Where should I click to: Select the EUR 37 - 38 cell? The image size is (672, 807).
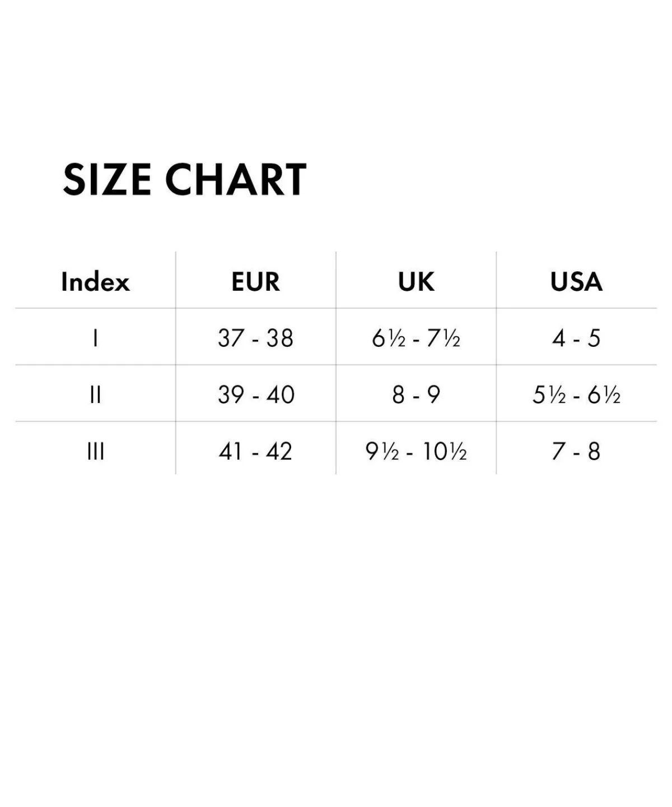click(x=255, y=338)
